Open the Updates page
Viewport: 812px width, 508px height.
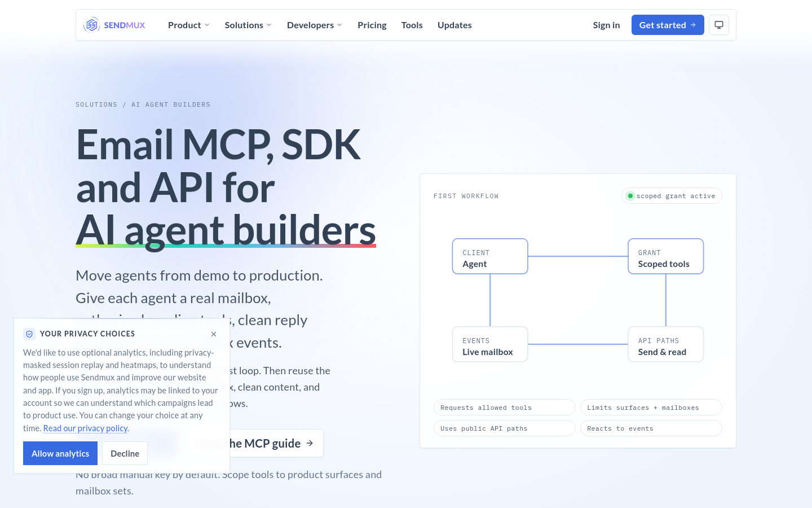click(x=454, y=25)
